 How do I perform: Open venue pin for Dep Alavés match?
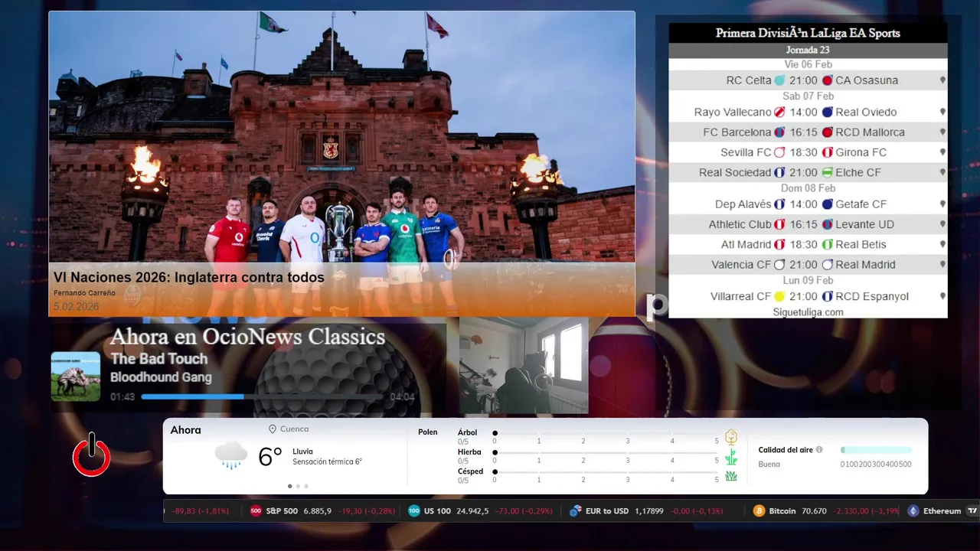point(942,204)
